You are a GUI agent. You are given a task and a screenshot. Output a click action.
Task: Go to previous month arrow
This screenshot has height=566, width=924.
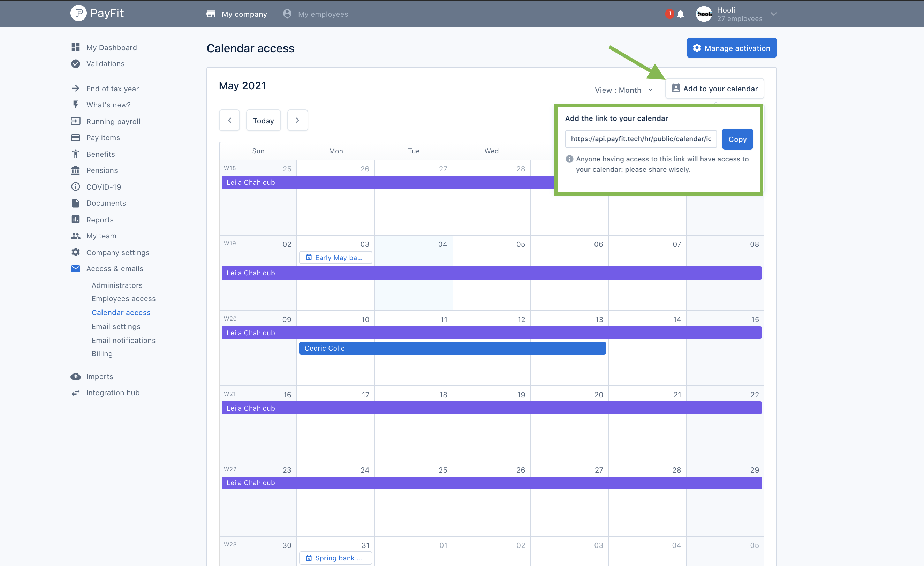[229, 120]
